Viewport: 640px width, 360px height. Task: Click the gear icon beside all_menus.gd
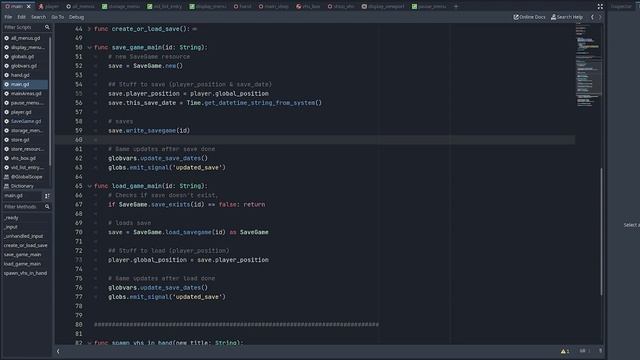click(x=7, y=38)
